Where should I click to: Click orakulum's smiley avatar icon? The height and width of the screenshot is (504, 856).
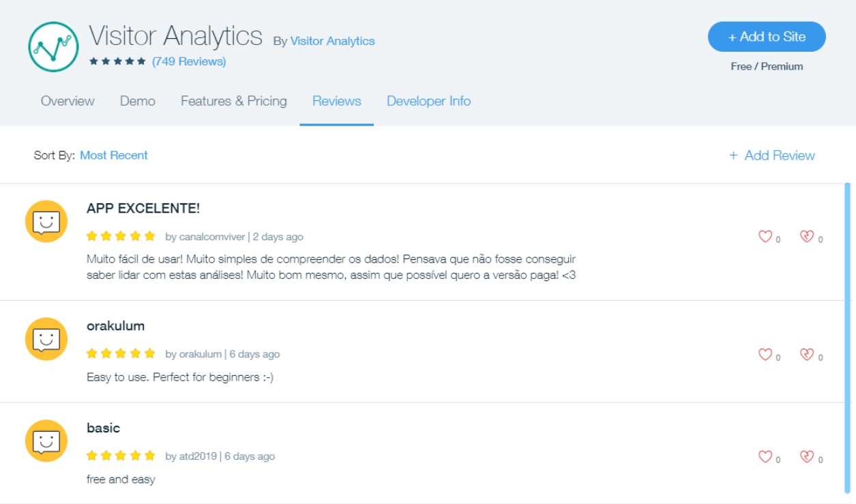pos(46,339)
